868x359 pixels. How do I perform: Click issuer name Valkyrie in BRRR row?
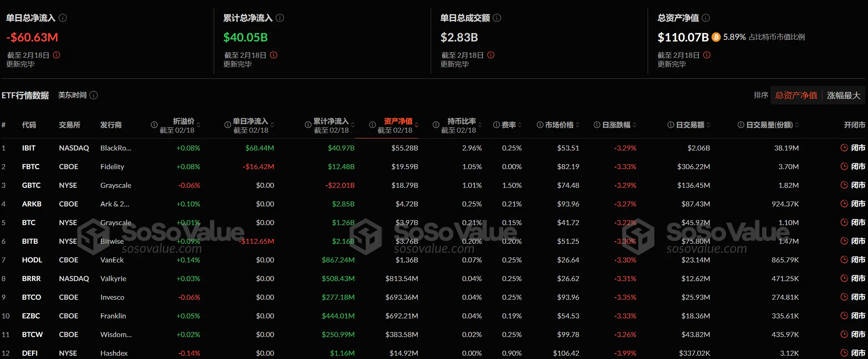pyautogui.click(x=113, y=279)
